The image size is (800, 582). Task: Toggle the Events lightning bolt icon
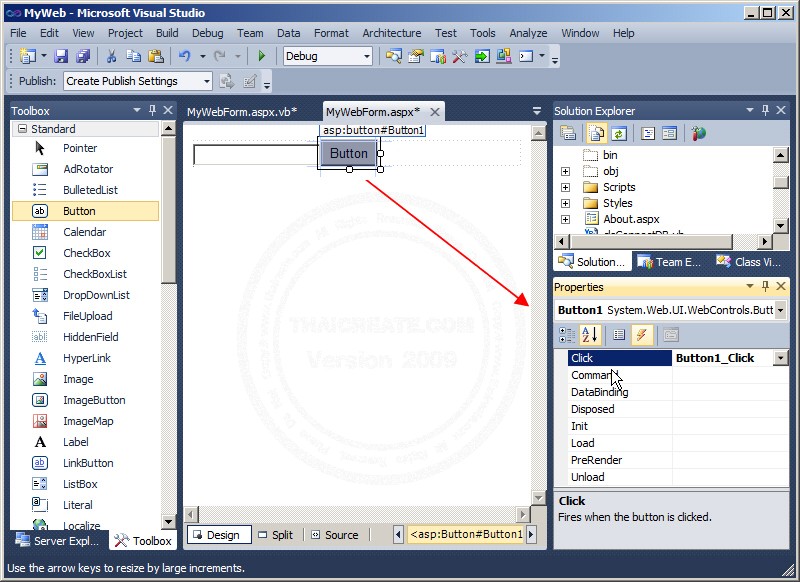(642, 335)
